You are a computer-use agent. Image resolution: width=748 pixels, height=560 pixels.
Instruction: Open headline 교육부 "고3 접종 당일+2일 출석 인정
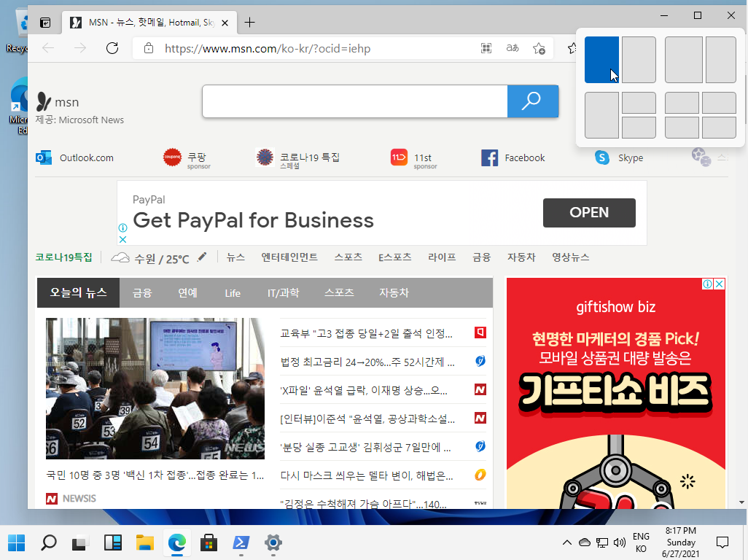(x=366, y=333)
